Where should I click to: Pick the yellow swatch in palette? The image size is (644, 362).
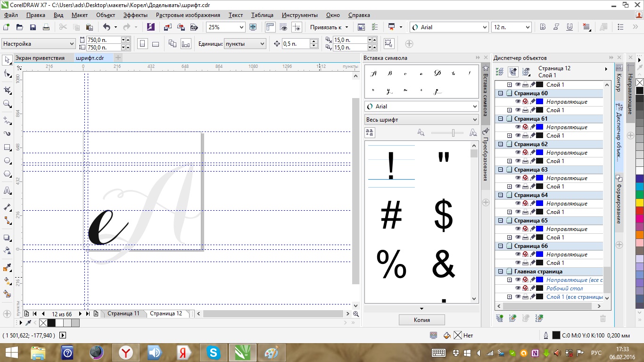pos(640,203)
